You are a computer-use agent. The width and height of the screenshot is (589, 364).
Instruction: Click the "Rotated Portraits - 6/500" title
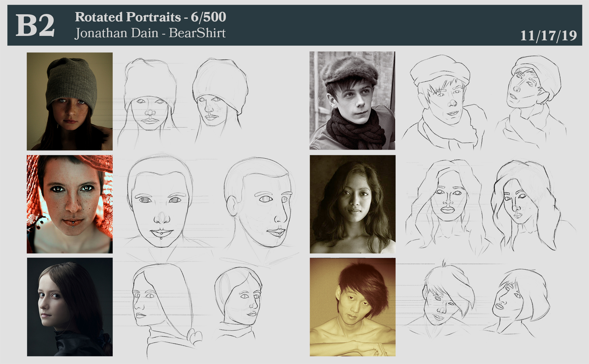(150, 17)
